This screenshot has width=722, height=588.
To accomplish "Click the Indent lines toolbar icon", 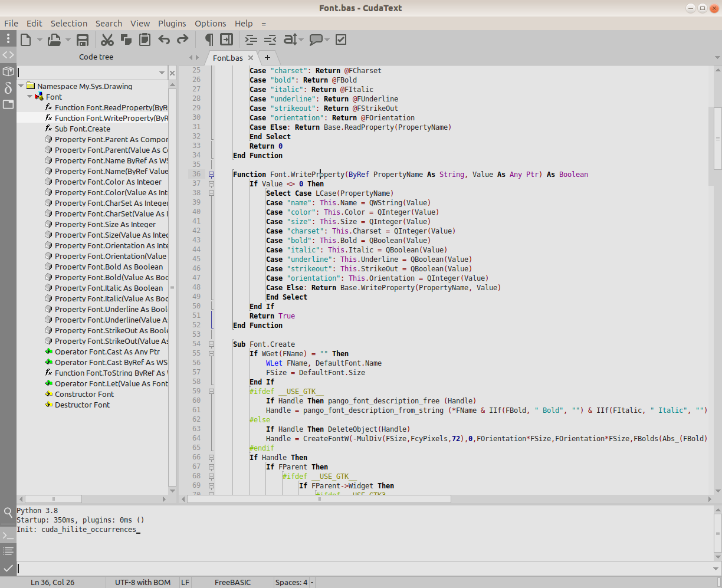I will pos(251,40).
